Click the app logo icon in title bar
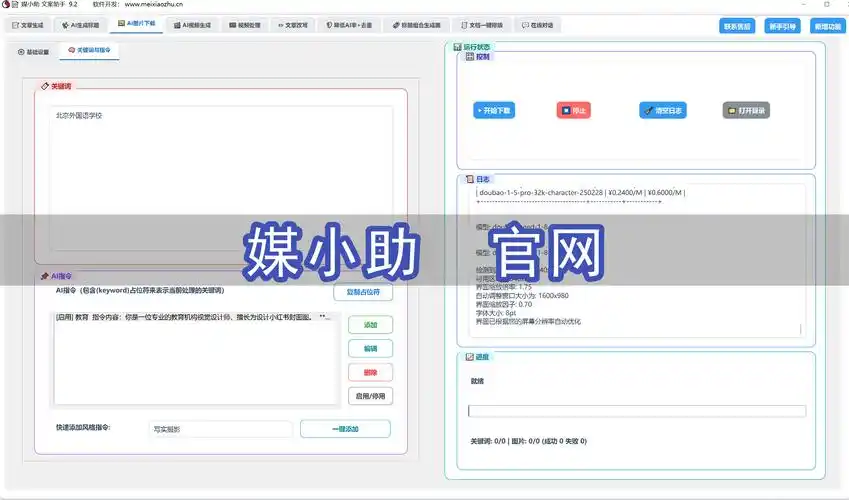 click(6, 4)
